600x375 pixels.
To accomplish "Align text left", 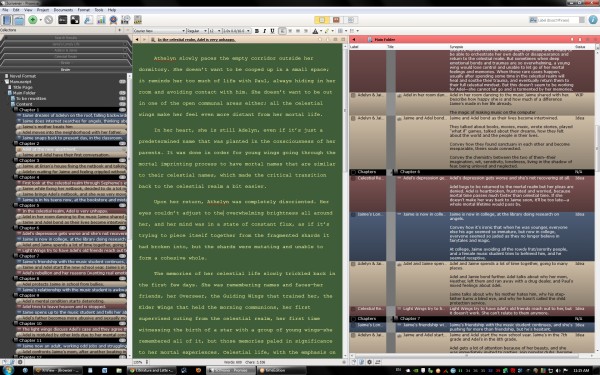I will (282, 31).
